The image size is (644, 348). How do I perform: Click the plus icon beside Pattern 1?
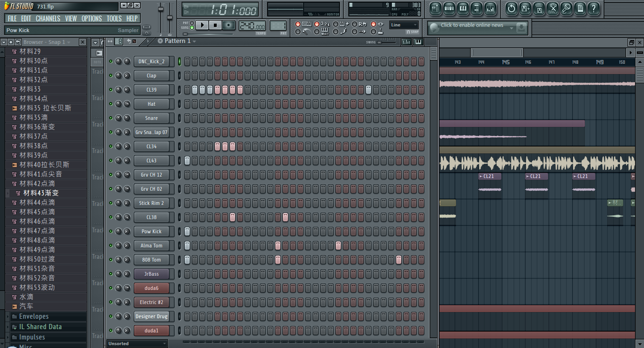coord(160,41)
